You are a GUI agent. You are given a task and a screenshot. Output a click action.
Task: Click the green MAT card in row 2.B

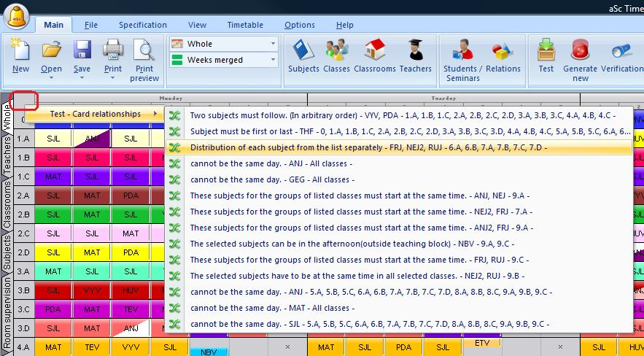[92, 214]
